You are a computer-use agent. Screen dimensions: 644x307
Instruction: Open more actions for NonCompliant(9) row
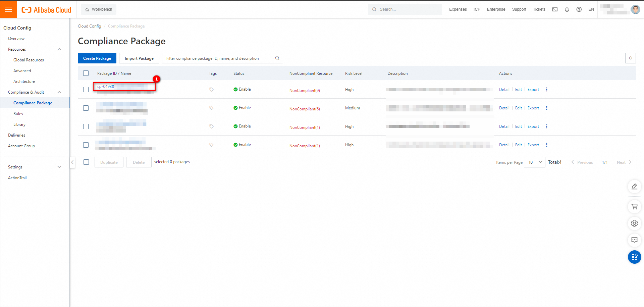pos(547,90)
